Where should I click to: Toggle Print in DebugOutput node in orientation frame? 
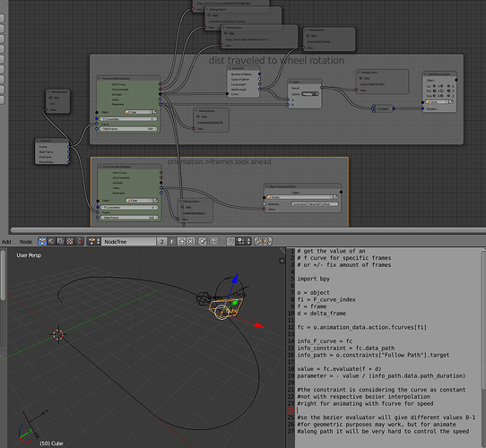point(183,207)
